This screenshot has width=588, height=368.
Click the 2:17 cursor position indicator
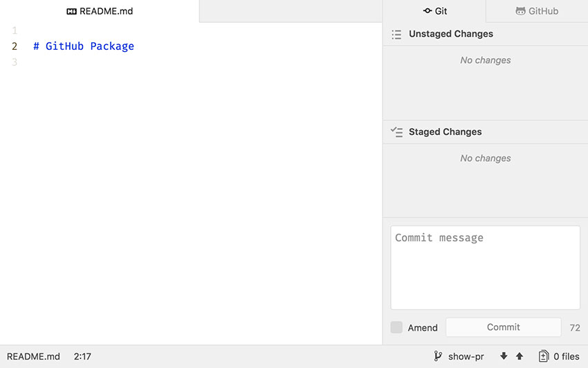click(82, 356)
